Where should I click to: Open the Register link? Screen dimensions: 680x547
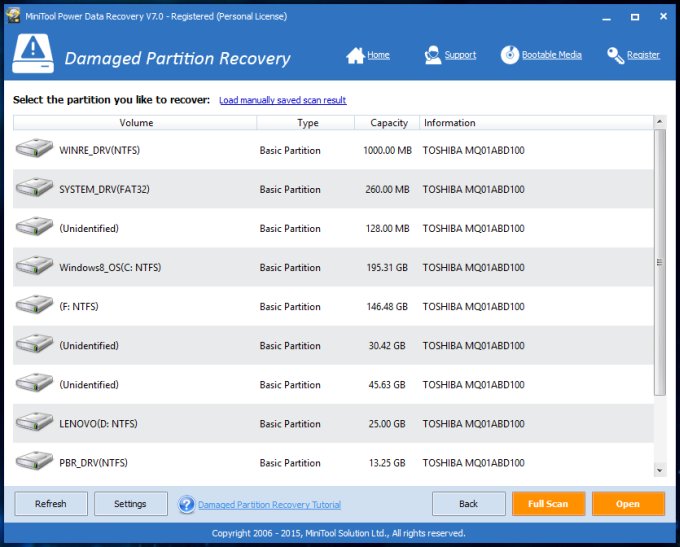coord(643,55)
